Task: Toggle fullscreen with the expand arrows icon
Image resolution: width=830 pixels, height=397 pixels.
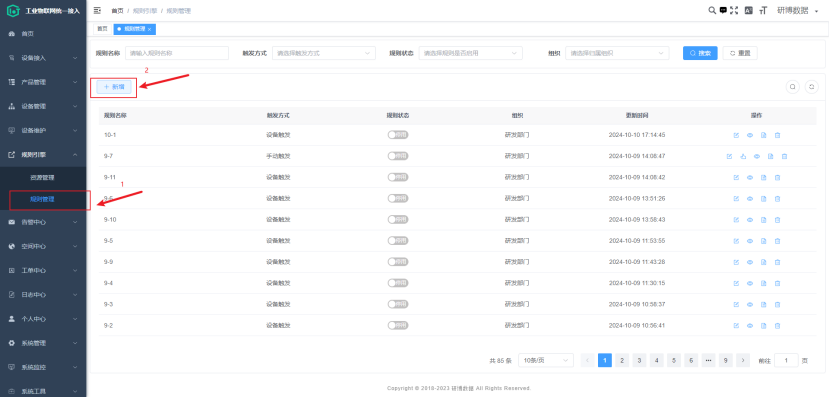Action: pyautogui.click(x=734, y=10)
